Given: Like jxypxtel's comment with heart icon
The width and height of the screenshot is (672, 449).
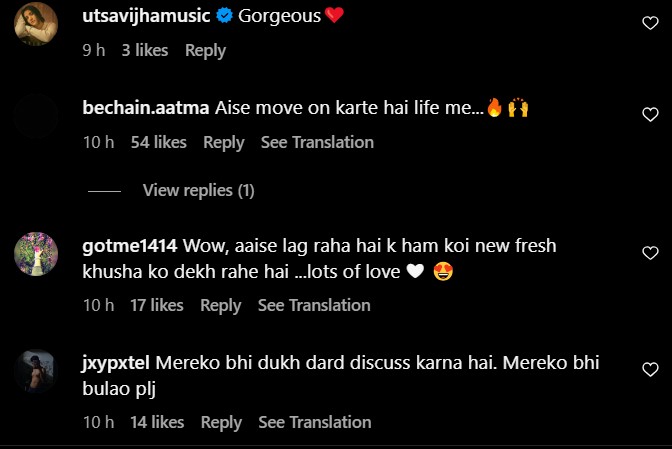Looking at the screenshot, I should coord(648,371).
